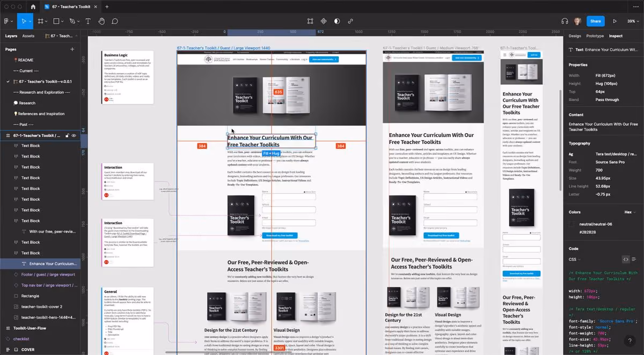This screenshot has height=355, width=644.
Task: Go to Home via the house icon
Action: pyautogui.click(x=33, y=6)
